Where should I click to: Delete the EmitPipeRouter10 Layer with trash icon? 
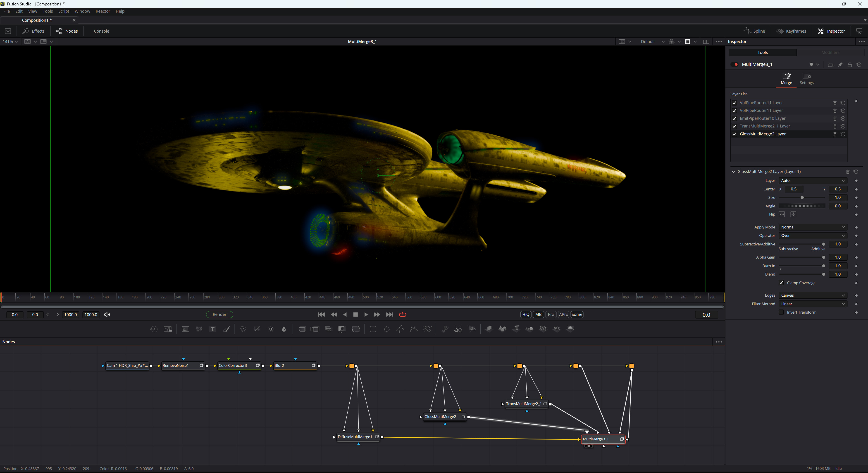(835, 119)
